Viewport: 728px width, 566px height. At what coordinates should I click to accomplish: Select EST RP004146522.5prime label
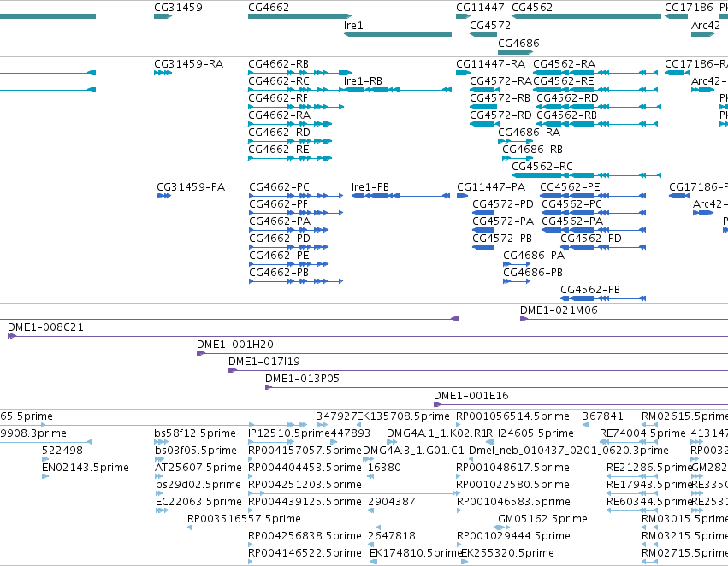tap(305, 553)
